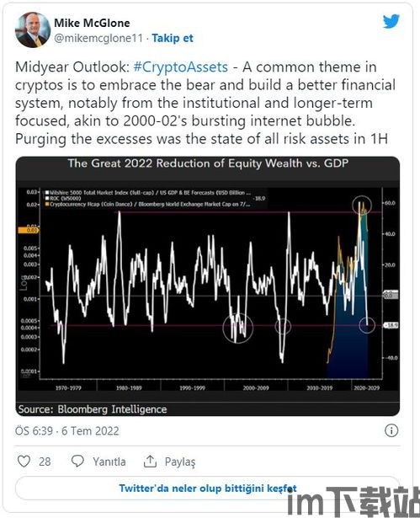Open the tweet info circle icon
Viewport: 420px width, 518px height.
coord(391,430)
